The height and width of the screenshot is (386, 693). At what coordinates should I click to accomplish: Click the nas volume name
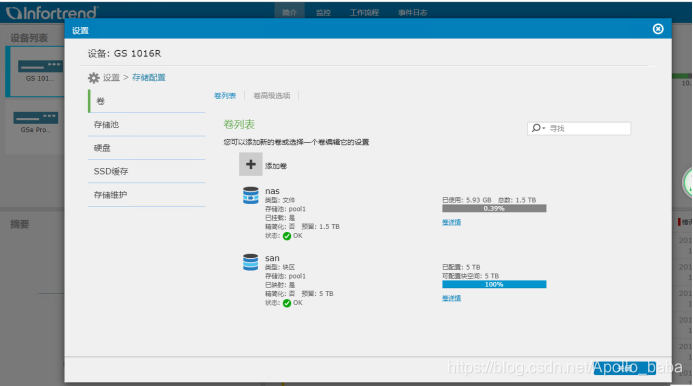coord(272,191)
